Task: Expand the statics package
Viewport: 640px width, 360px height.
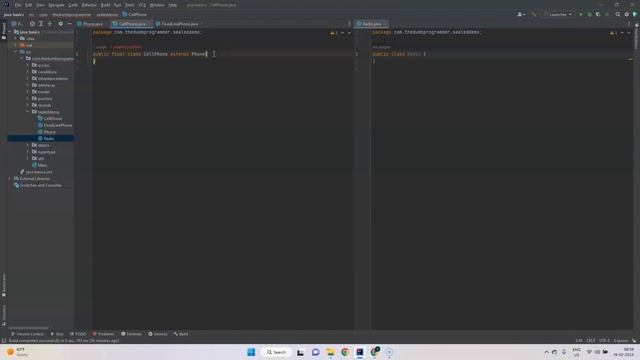Action: (x=28, y=145)
